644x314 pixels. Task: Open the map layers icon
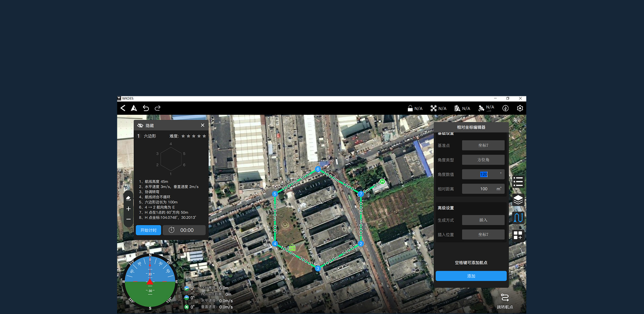pyautogui.click(x=518, y=200)
